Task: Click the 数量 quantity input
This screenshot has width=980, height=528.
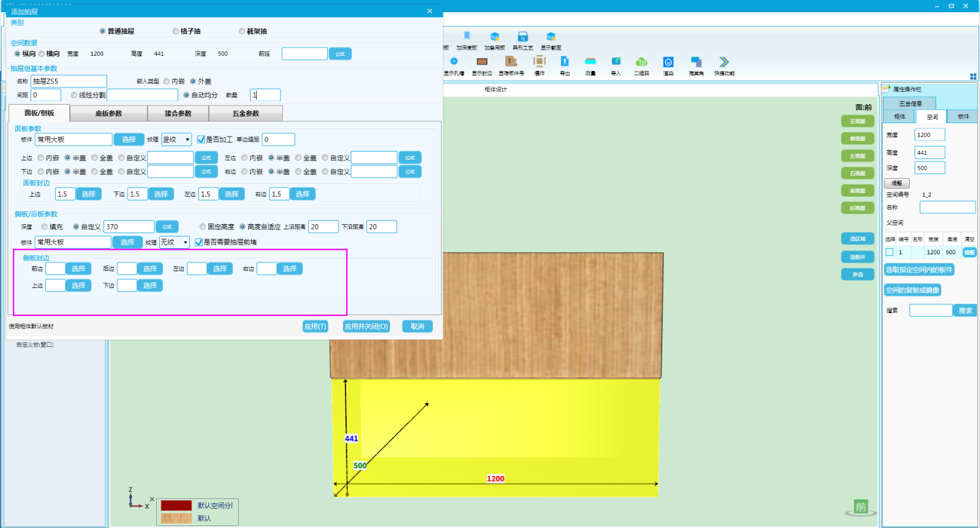Action: (x=265, y=95)
